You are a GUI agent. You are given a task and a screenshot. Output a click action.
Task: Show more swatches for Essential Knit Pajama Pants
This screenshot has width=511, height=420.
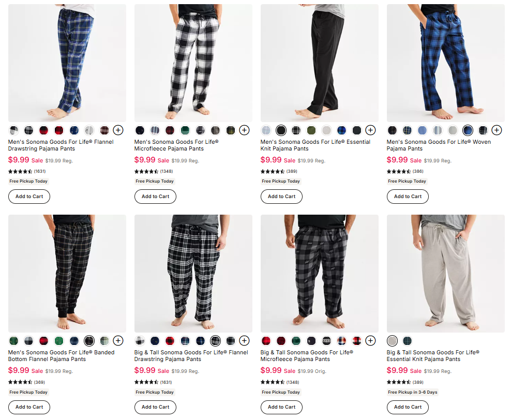[x=370, y=130]
